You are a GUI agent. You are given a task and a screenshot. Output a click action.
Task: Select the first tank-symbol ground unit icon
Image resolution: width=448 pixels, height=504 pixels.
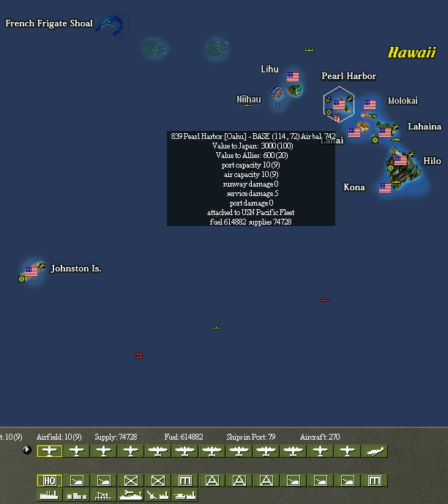click(77, 481)
